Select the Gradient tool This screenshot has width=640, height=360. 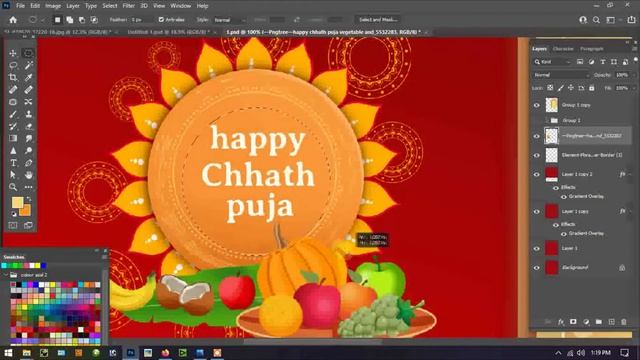[13, 138]
